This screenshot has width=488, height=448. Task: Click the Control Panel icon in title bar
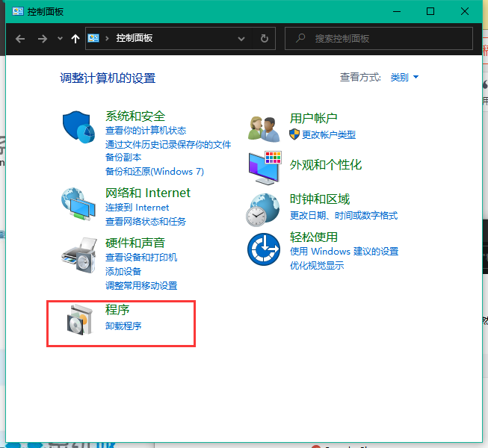[x=18, y=11]
